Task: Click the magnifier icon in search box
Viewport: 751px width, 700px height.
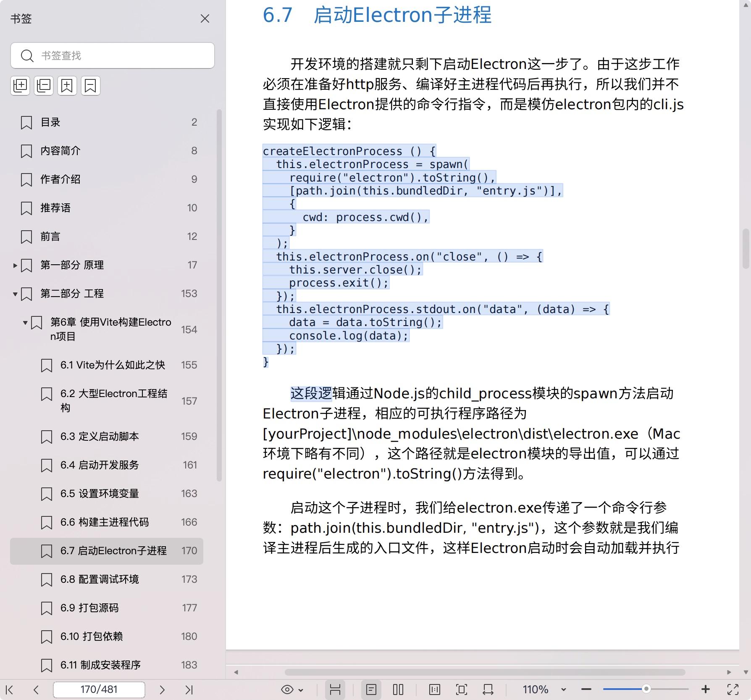Action: coord(27,55)
